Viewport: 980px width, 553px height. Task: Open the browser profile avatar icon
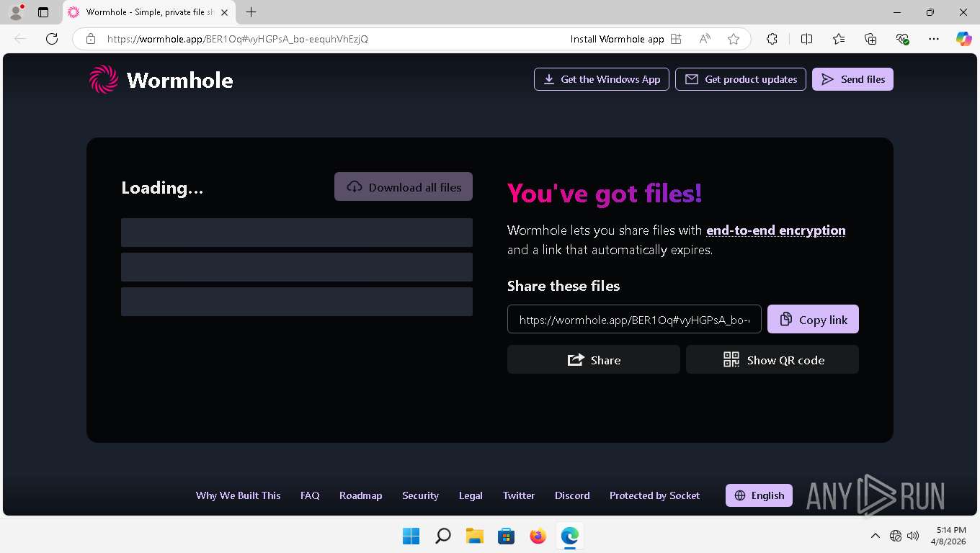pos(16,12)
